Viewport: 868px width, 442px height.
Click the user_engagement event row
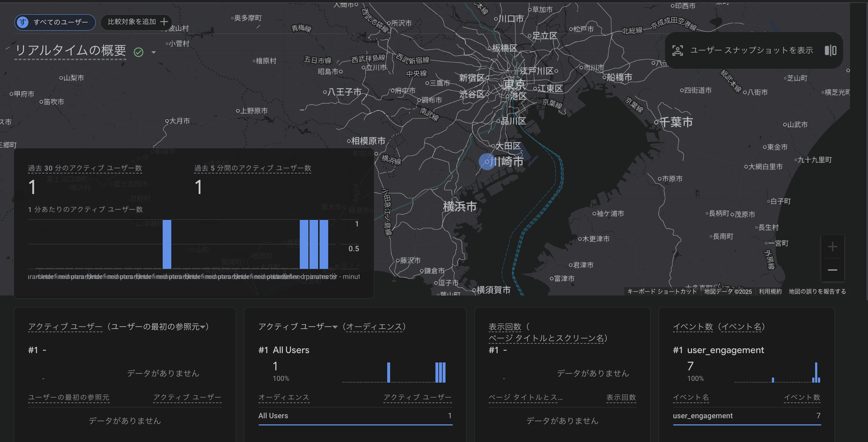click(x=703, y=416)
